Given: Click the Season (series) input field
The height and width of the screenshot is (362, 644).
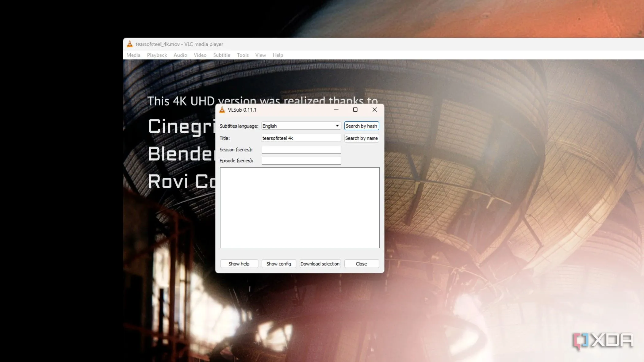Looking at the screenshot, I should coord(301,150).
